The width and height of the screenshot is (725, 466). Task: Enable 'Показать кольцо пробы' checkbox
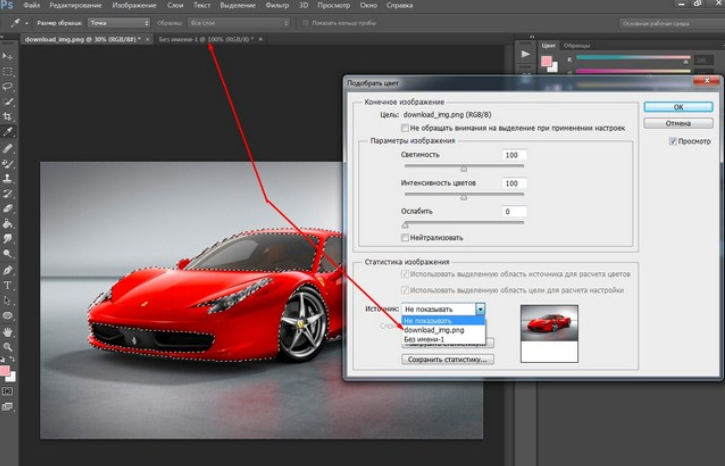pos(305,23)
